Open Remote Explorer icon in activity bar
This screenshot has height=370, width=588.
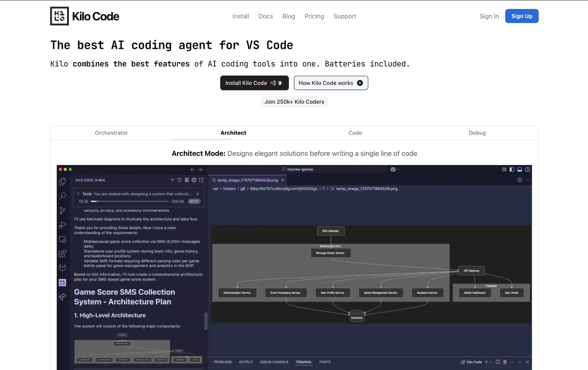[x=62, y=239]
